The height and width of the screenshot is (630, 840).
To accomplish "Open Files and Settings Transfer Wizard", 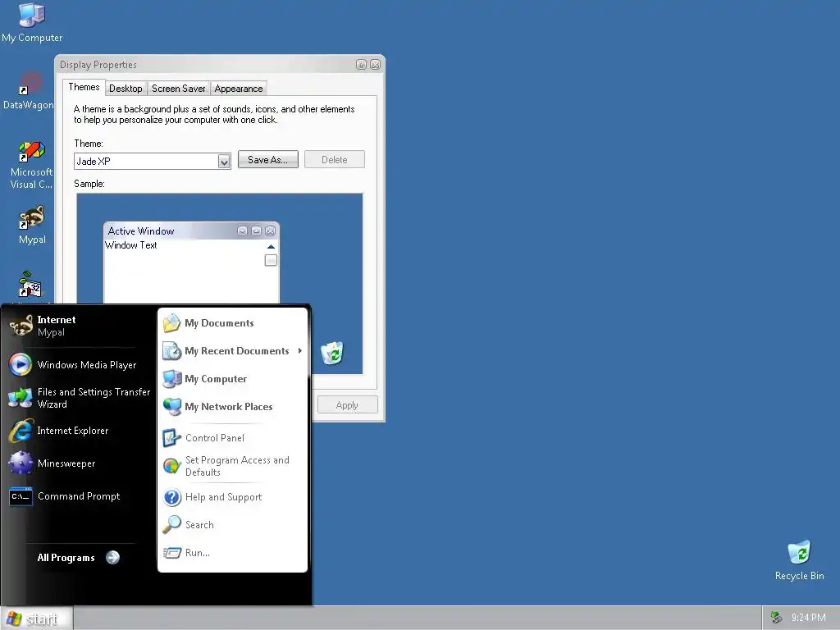I will (79, 398).
